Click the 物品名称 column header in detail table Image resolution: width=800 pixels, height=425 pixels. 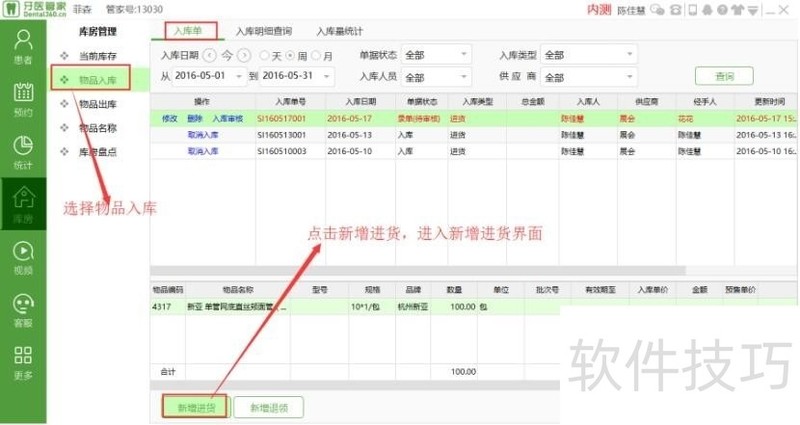point(238,289)
